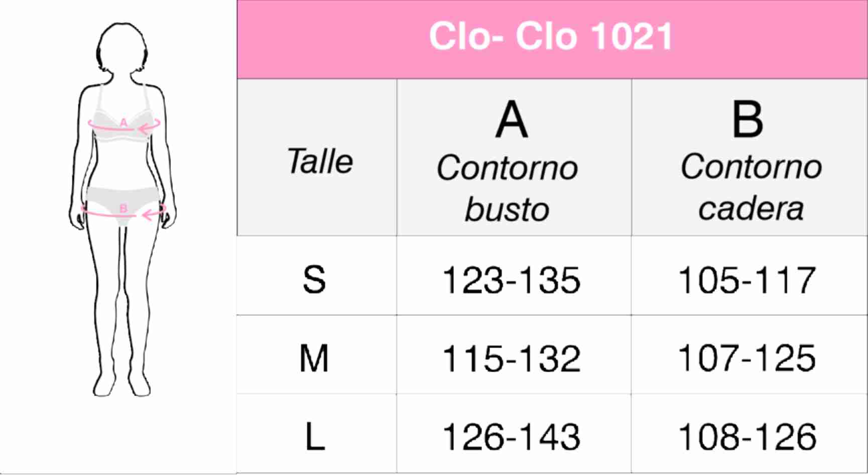Click the pink 'Clo- Clo 1021' title header

[551, 37]
